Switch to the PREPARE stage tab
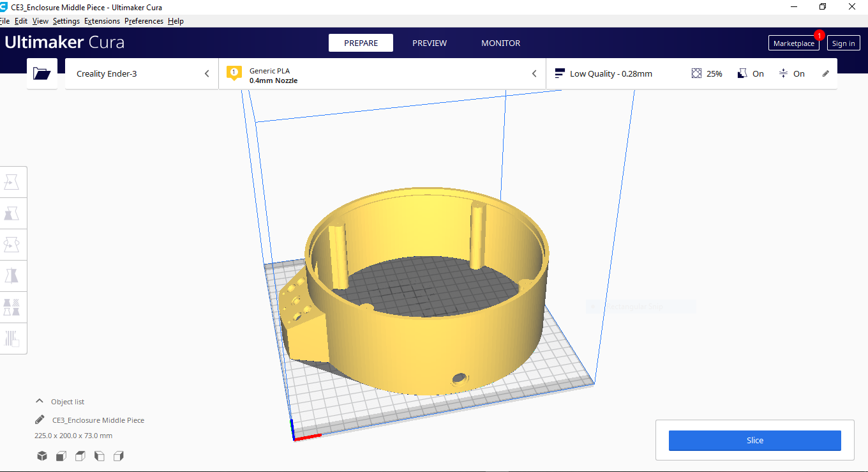The height and width of the screenshot is (472, 868). [x=361, y=43]
